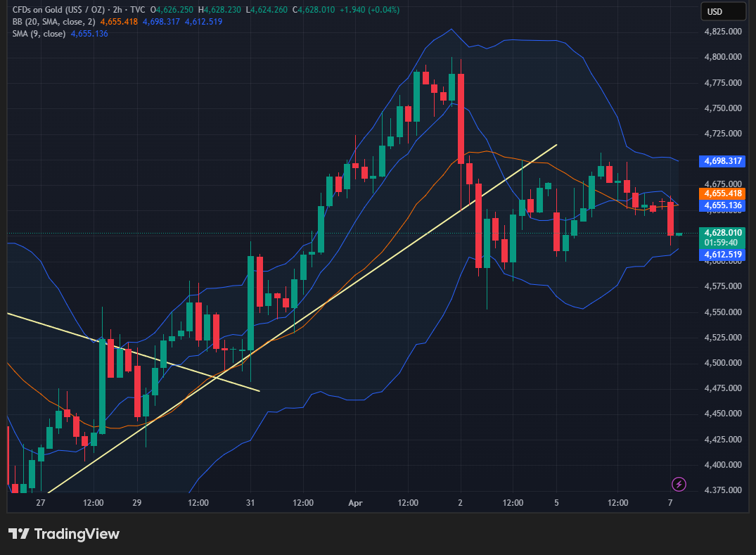Open the USD currency selector
756x555 pixels.
pos(723,11)
